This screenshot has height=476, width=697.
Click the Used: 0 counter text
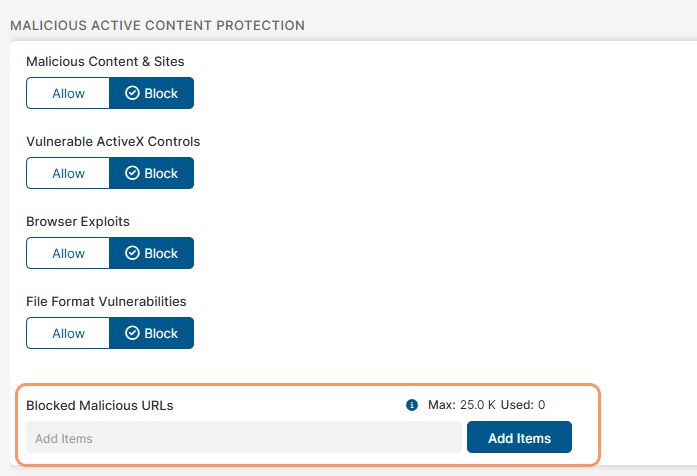[x=523, y=405]
